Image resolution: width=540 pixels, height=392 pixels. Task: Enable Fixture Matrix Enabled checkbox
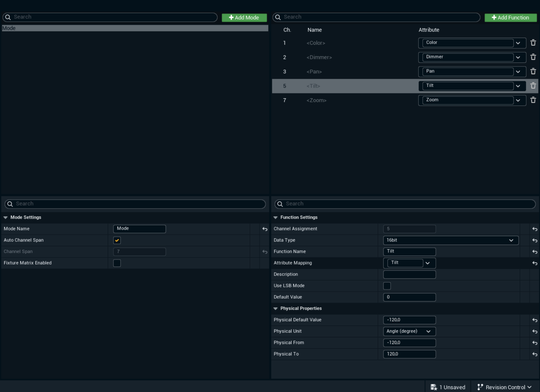(x=117, y=263)
